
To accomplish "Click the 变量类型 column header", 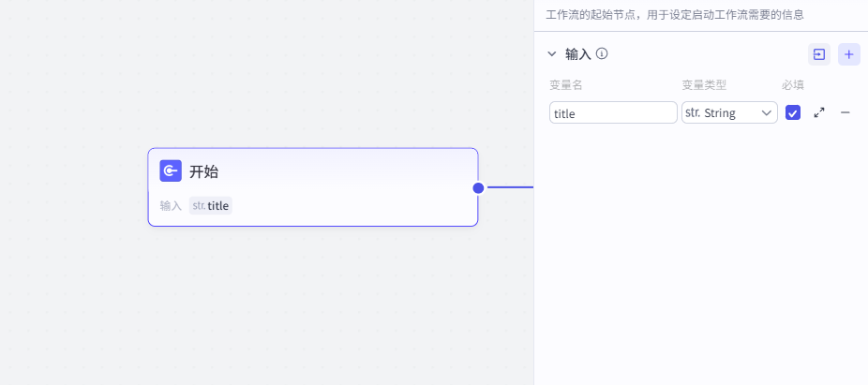I will [x=704, y=85].
